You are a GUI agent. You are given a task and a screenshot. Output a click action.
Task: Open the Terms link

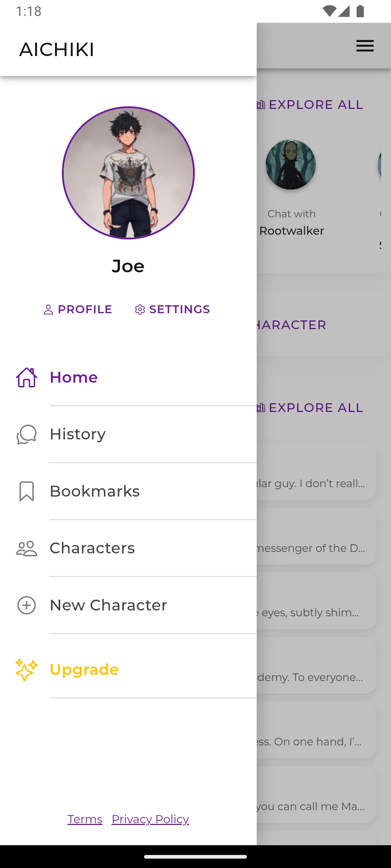(x=85, y=819)
